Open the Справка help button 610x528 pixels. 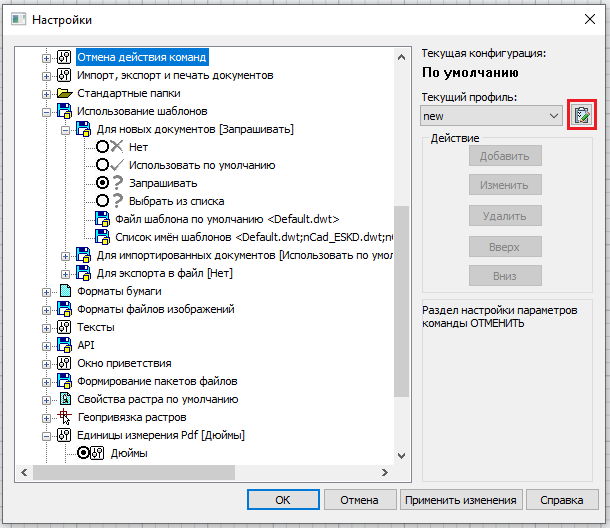click(562, 500)
